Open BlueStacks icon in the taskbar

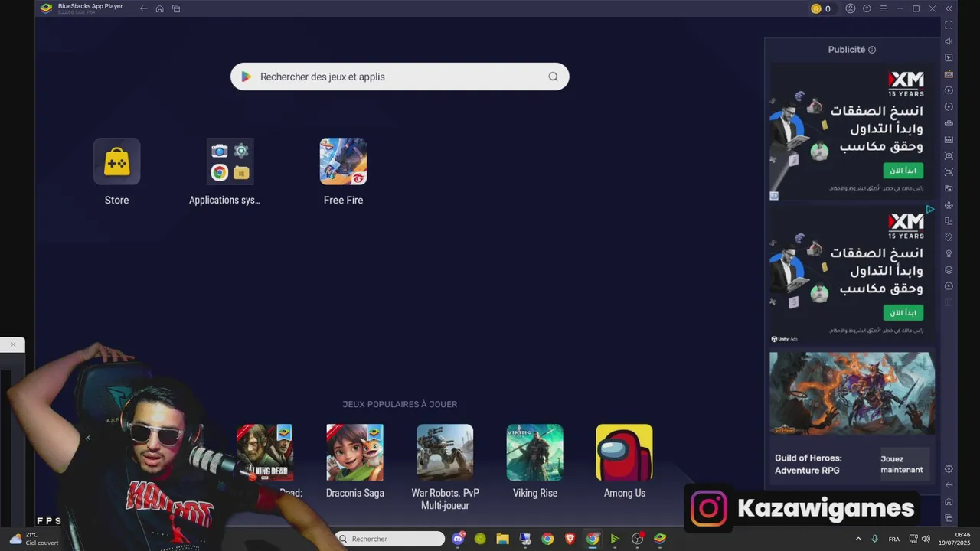(660, 539)
